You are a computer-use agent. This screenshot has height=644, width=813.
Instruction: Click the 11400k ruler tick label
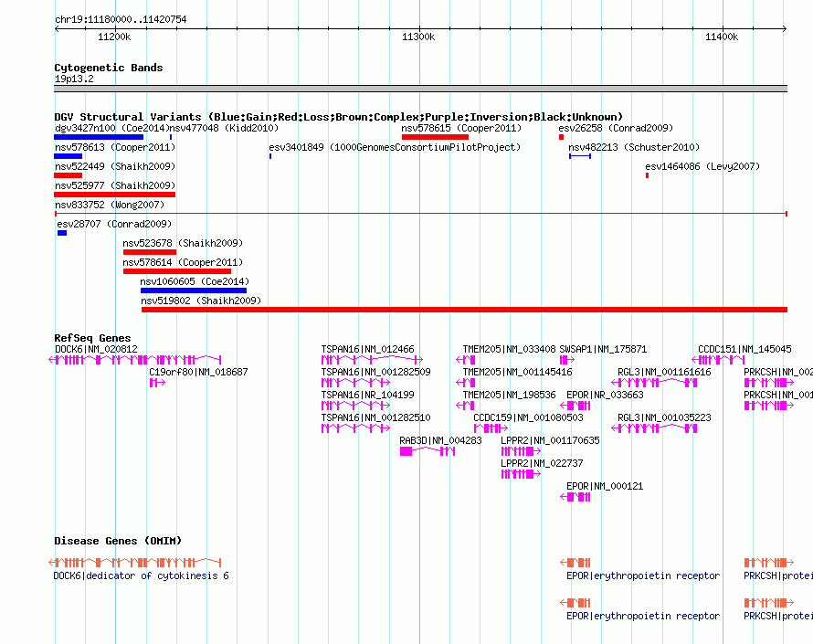[722, 37]
